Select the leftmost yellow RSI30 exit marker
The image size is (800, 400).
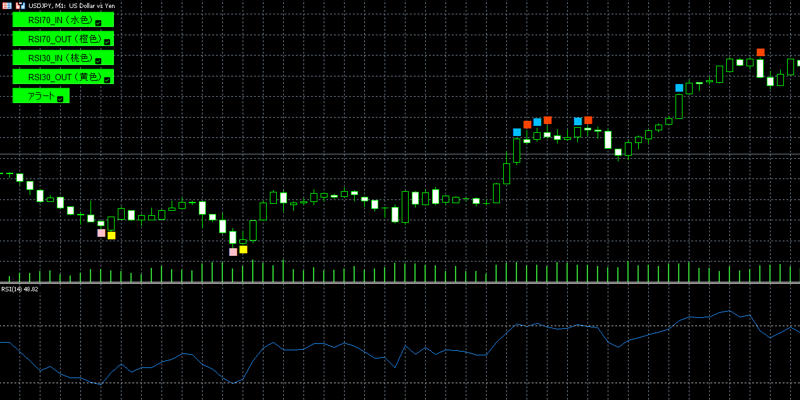(x=111, y=236)
